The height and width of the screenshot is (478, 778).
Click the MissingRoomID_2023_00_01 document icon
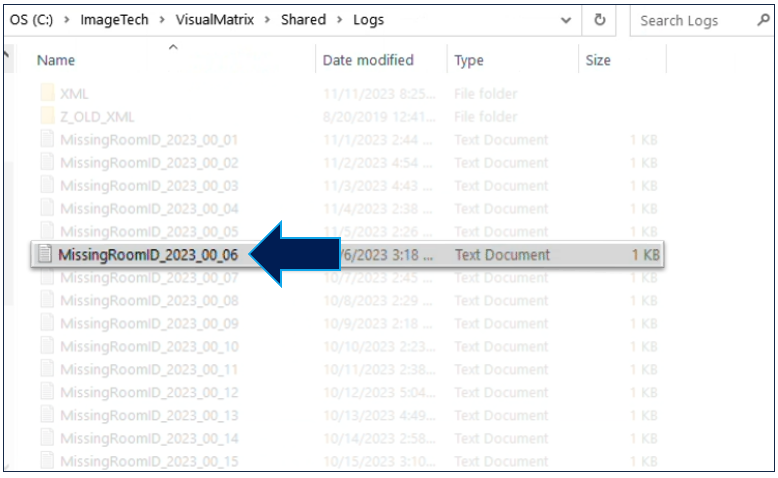tap(46, 140)
